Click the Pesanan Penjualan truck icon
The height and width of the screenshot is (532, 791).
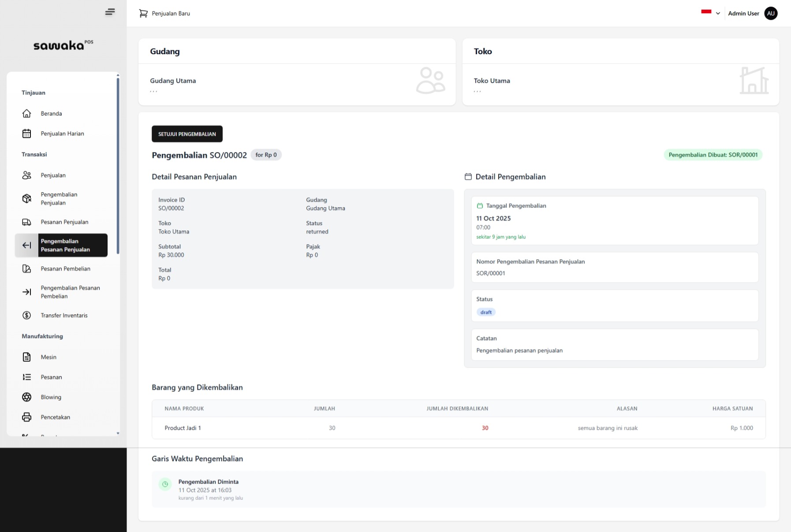pos(27,222)
